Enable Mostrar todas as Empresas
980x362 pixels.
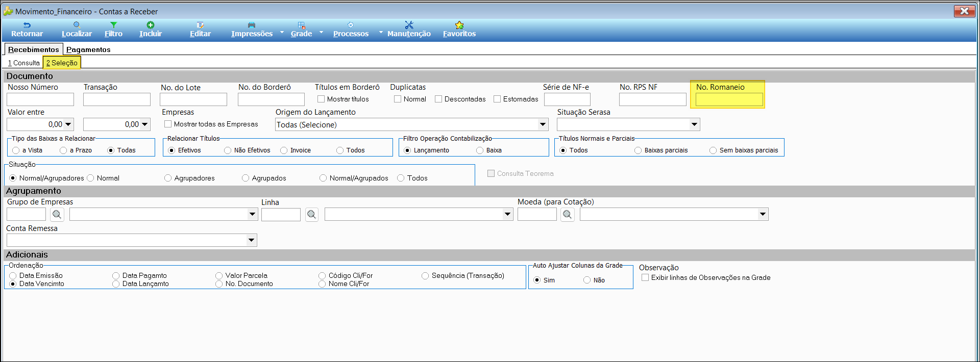pos(168,124)
